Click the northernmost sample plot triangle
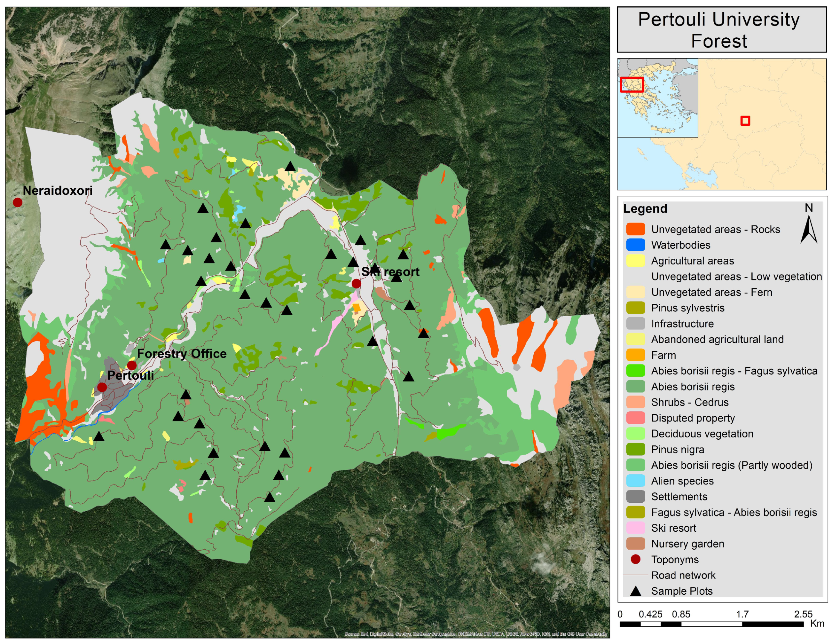The height and width of the screenshot is (644, 832). [x=290, y=167]
